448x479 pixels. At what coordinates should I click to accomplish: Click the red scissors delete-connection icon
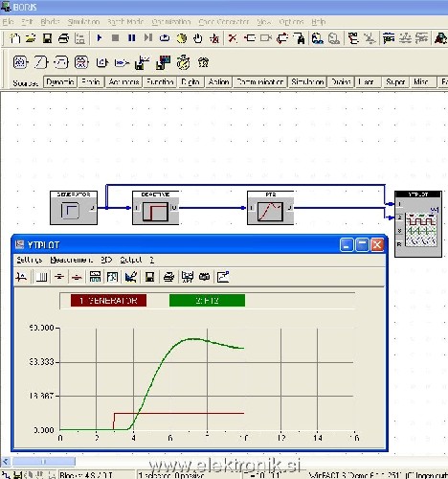(x=233, y=38)
